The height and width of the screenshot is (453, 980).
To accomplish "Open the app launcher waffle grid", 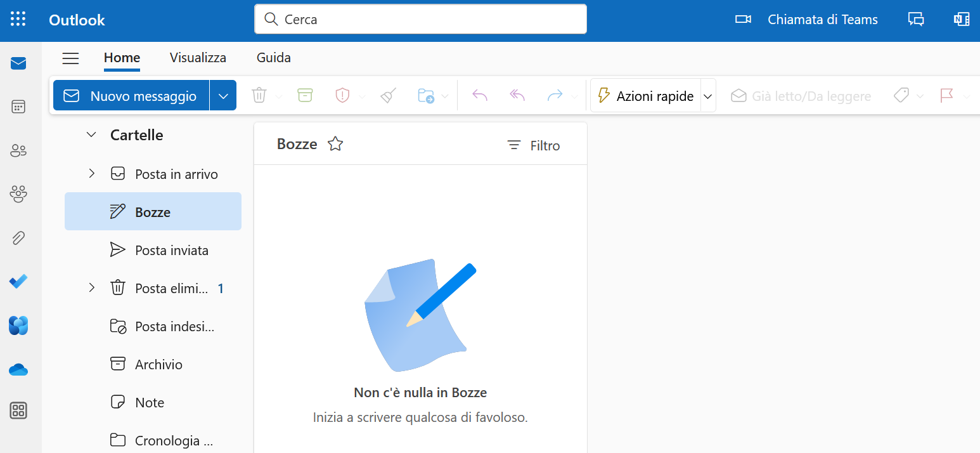I will (x=18, y=19).
